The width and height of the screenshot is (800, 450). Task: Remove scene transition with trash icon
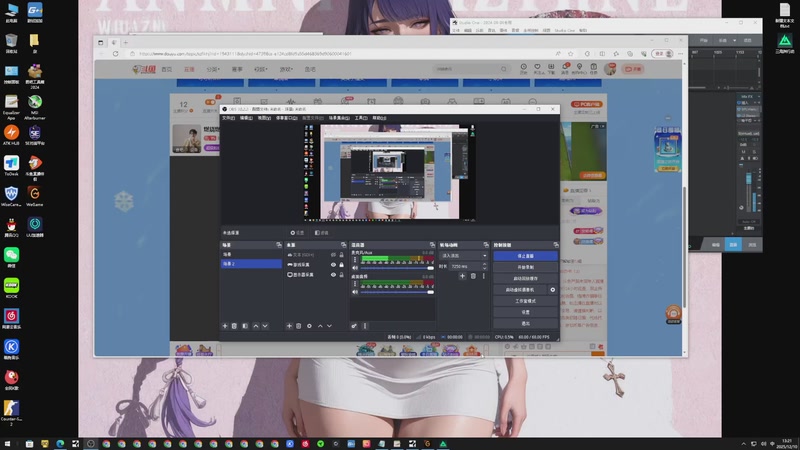473,276
